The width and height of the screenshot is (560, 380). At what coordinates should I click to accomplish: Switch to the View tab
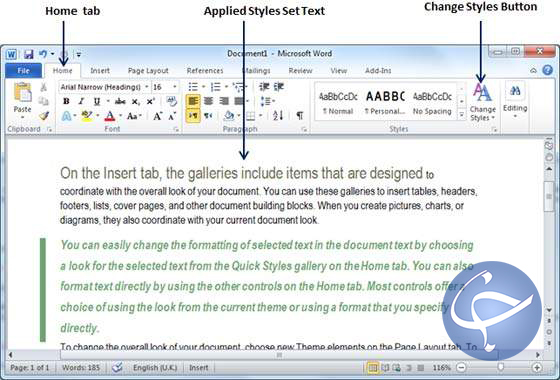338,71
